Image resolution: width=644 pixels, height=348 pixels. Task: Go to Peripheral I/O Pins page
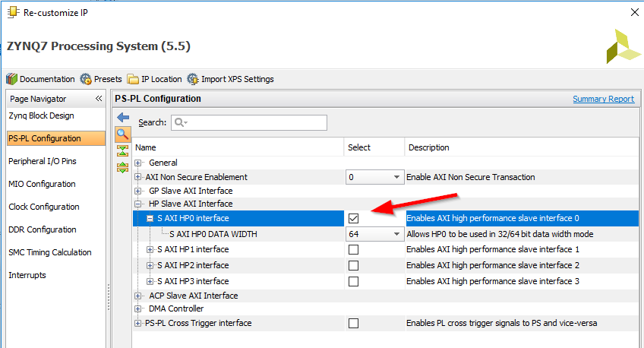pos(43,161)
